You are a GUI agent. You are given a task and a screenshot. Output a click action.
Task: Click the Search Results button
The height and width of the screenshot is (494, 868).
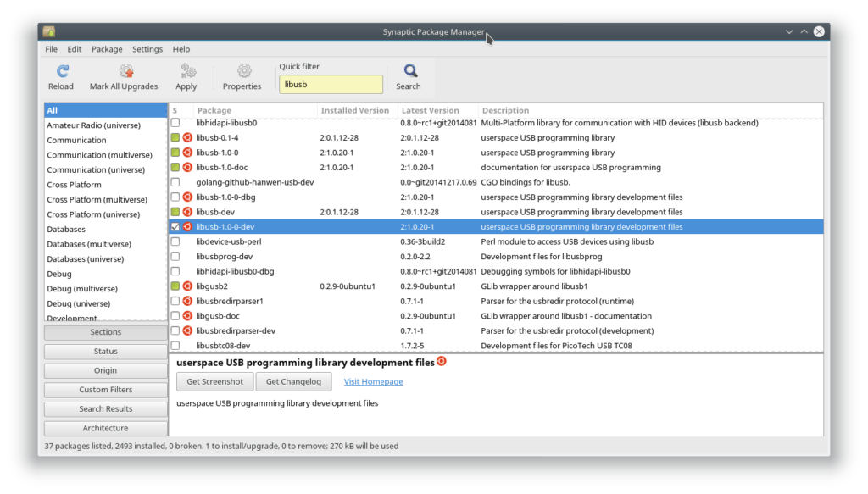click(x=106, y=408)
